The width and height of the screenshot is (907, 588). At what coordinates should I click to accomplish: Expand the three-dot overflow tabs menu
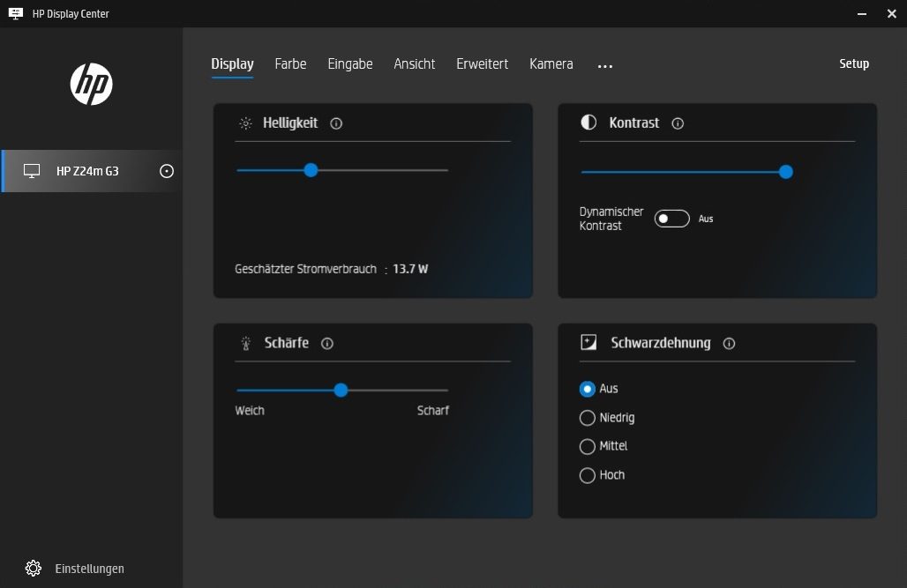tap(604, 65)
